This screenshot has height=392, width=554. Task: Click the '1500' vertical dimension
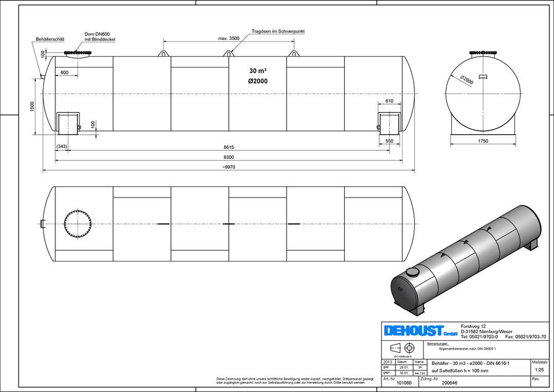click(32, 106)
